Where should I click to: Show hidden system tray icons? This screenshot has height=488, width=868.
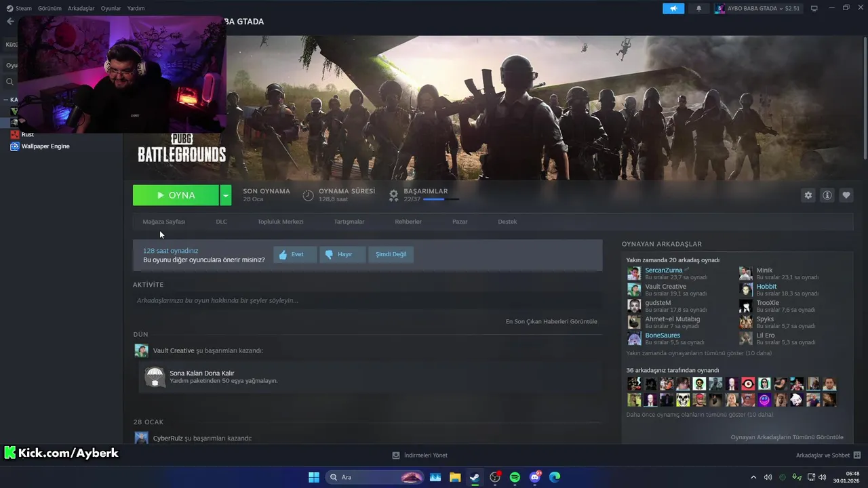point(753,477)
